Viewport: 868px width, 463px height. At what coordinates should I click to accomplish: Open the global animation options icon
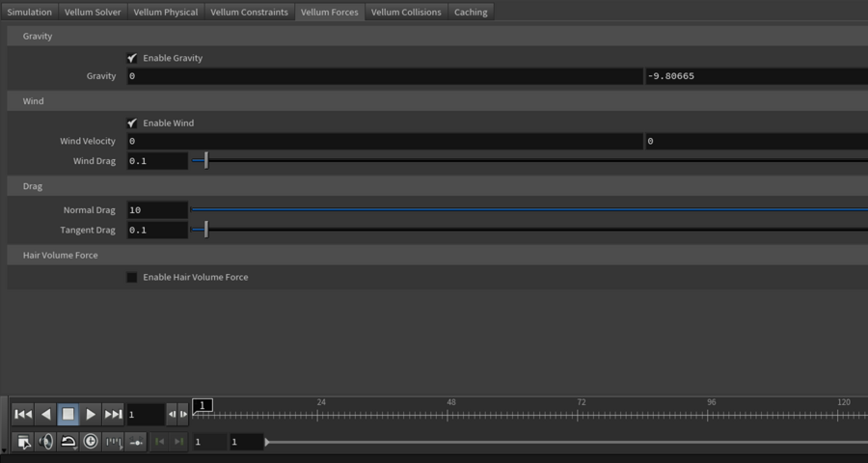point(23,442)
